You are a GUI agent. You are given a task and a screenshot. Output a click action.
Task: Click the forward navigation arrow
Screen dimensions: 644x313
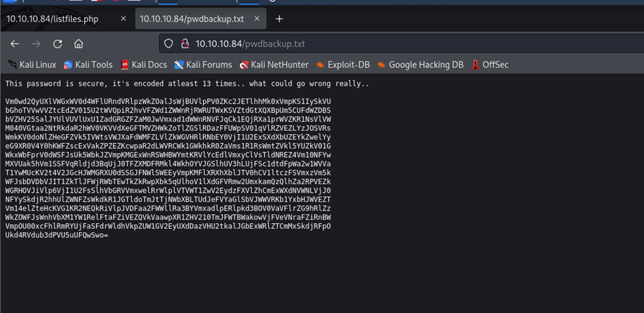tap(36, 44)
